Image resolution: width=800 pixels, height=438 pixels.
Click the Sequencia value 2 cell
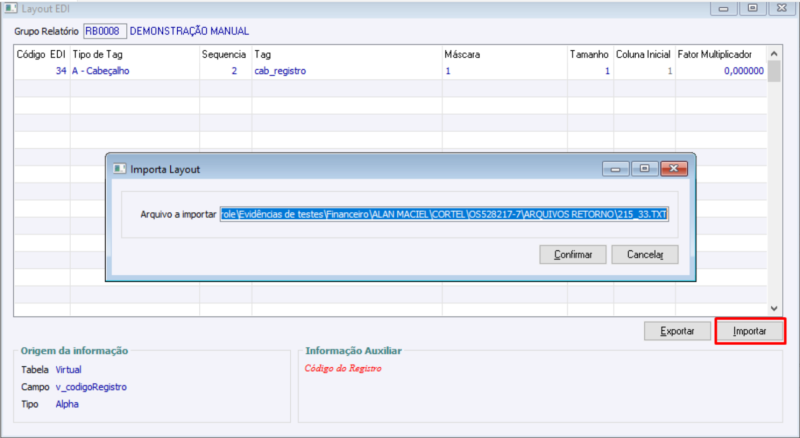click(226, 71)
